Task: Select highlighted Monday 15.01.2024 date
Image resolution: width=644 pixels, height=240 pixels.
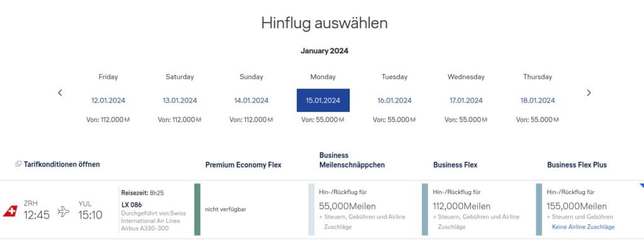Action: coord(323,100)
